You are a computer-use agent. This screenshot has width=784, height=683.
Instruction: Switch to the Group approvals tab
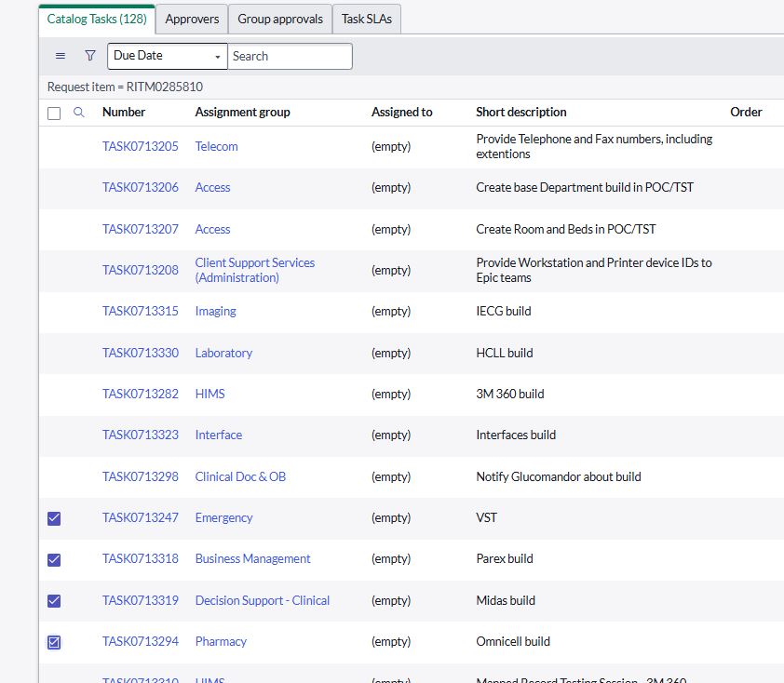pyautogui.click(x=280, y=19)
